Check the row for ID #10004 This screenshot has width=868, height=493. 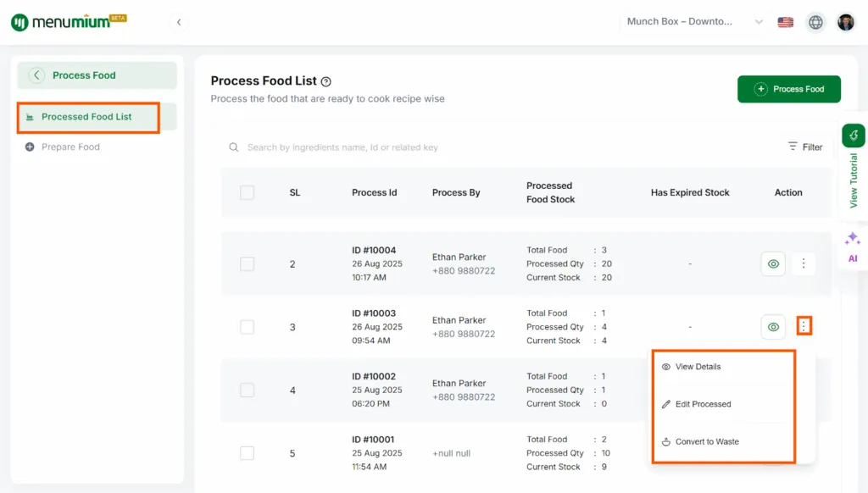[x=247, y=264]
